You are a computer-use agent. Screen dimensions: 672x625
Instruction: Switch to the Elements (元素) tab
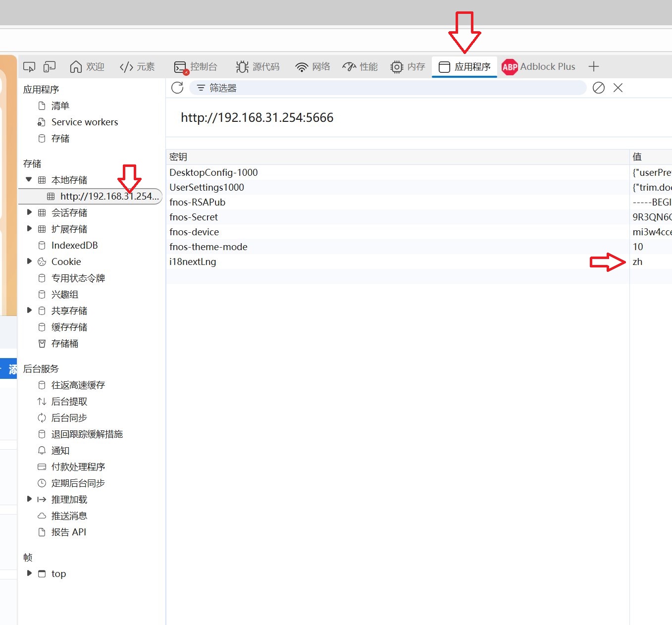137,67
